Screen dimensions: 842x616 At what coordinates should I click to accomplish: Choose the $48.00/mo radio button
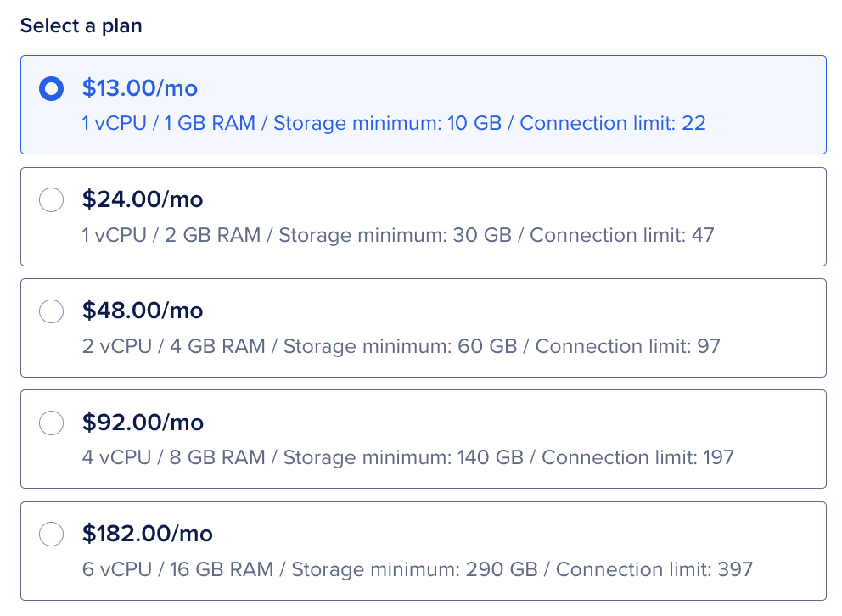tap(52, 311)
